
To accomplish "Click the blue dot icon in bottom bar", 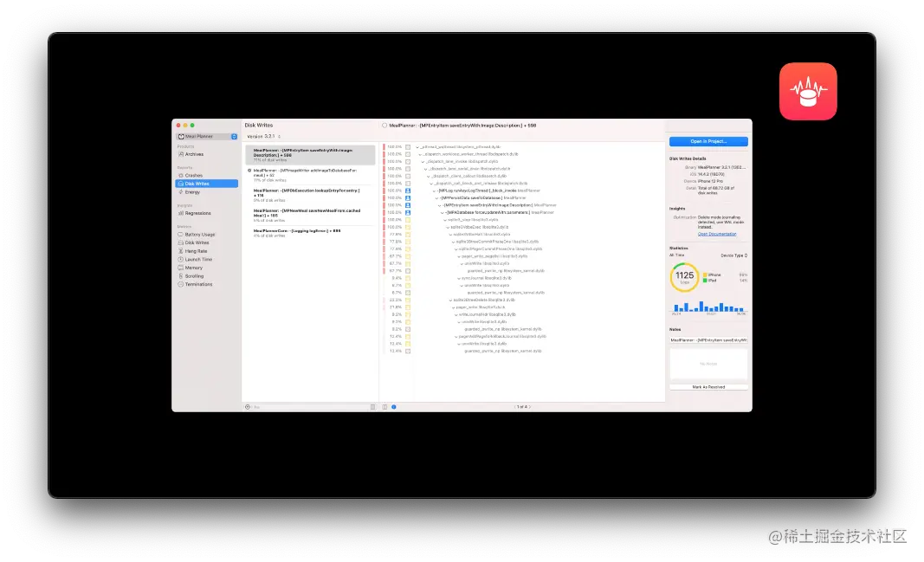I will tap(394, 407).
